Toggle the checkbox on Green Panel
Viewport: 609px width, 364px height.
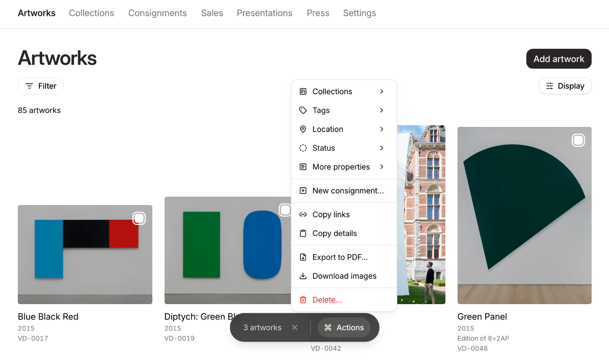pyautogui.click(x=578, y=140)
